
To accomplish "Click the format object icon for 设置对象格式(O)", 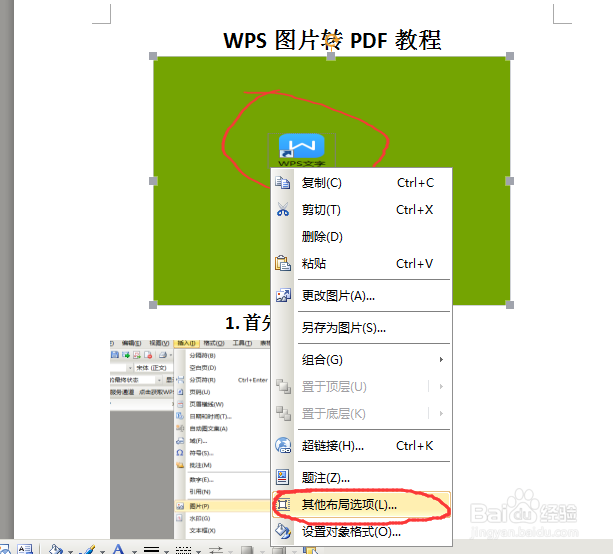I will coord(283,531).
